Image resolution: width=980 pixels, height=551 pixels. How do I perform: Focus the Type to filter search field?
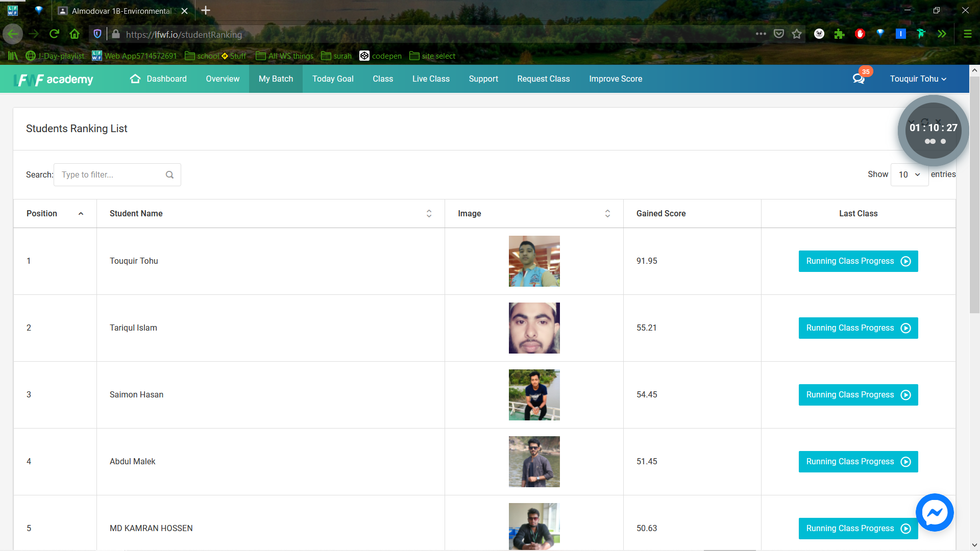110,175
